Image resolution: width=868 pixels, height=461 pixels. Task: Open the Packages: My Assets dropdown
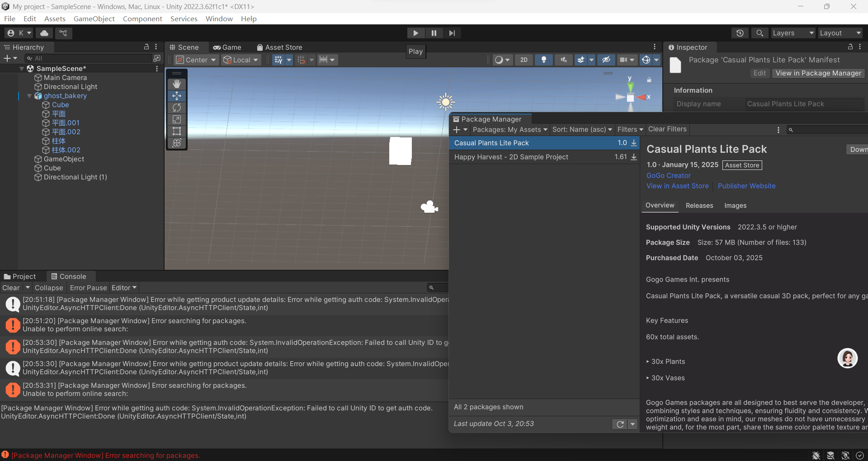tap(509, 130)
